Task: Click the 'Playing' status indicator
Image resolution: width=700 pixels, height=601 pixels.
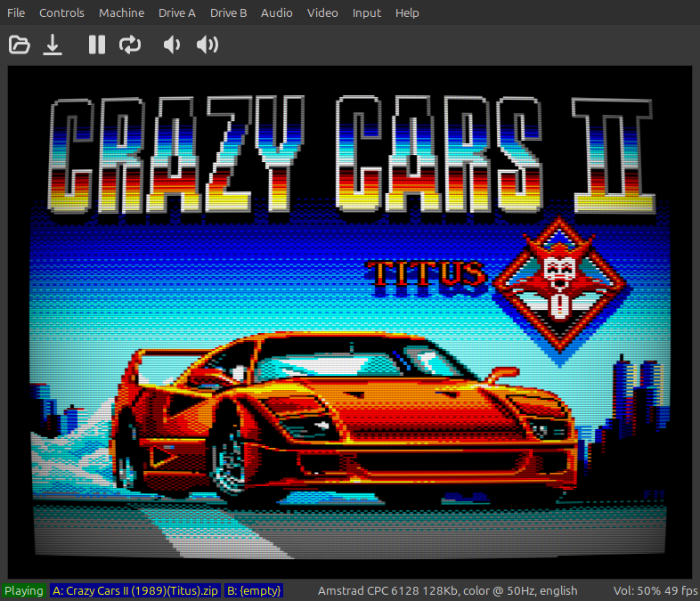Action: (24, 590)
